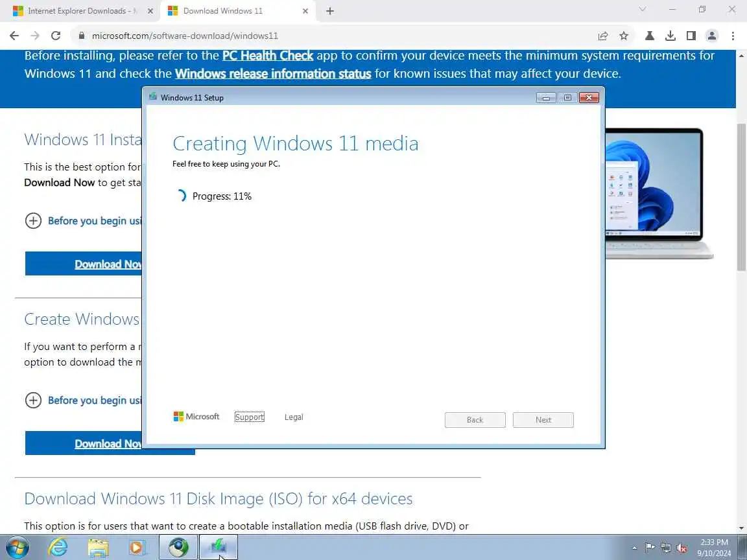Reload the Microsoft download page

click(56, 36)
